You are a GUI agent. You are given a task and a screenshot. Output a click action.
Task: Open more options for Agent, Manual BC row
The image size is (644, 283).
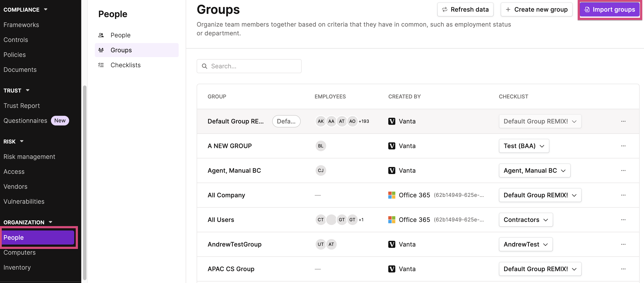pyautogui.click(x=623, y=171)
